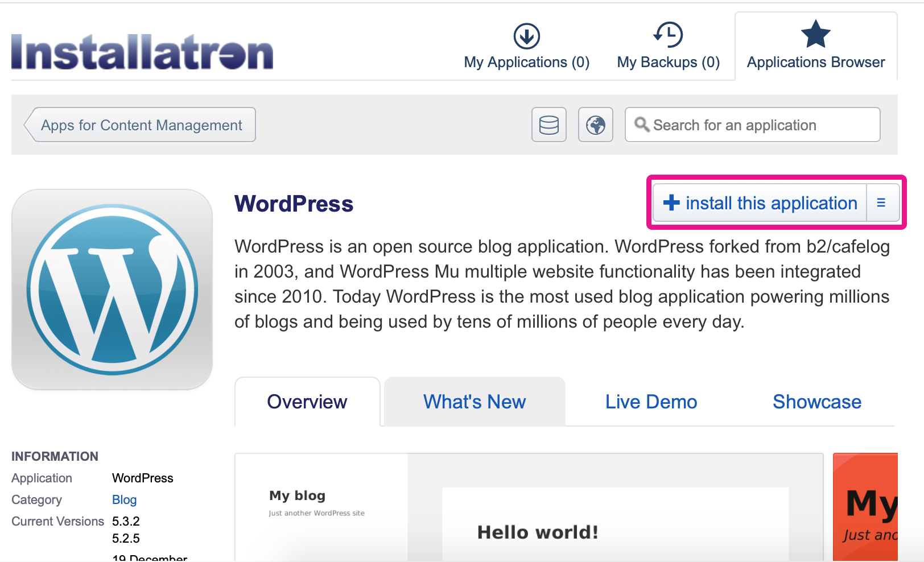Open the install options menu dropdown

[881, 203]
